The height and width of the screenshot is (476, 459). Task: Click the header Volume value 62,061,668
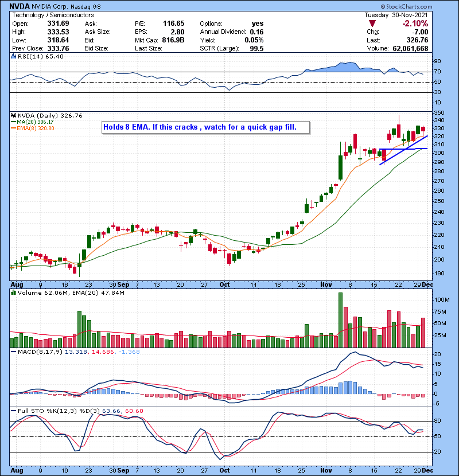pyautogui.click(x=410, y=49)
